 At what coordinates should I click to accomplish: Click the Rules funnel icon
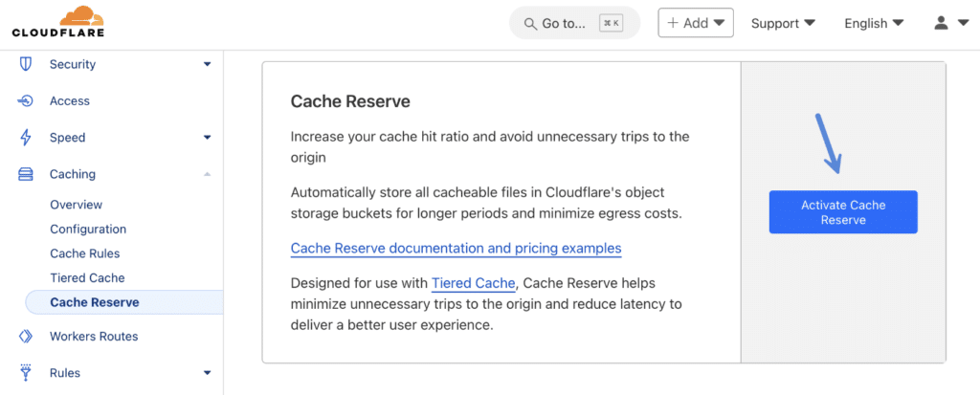pos(26,373)
